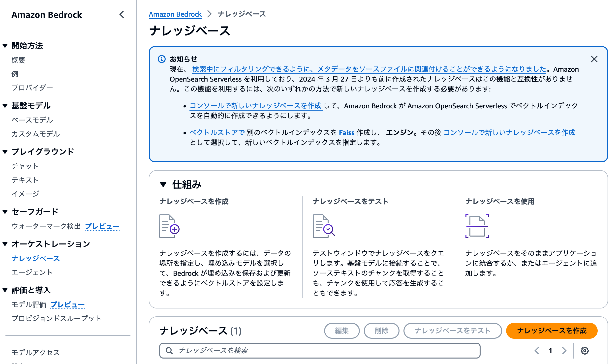
Task: Collapse the Amazon Bedrock sidebar chevron
Action: 122,15
